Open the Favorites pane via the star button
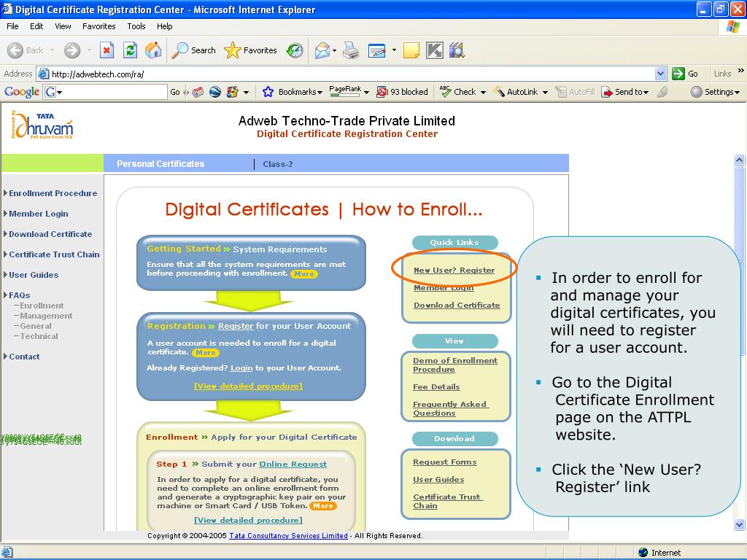The image size is (747, 560). pyautogui.click(x=251, y=50)
